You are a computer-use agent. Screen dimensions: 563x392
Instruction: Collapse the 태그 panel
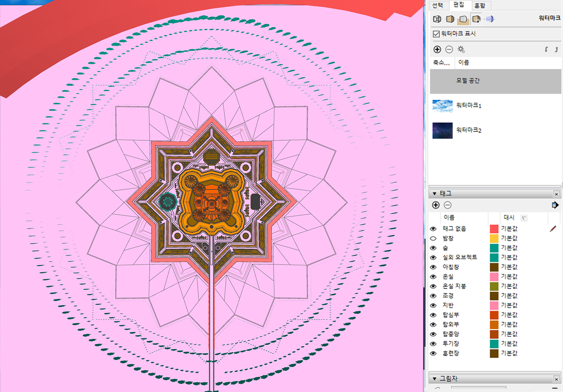click(435, 194)
